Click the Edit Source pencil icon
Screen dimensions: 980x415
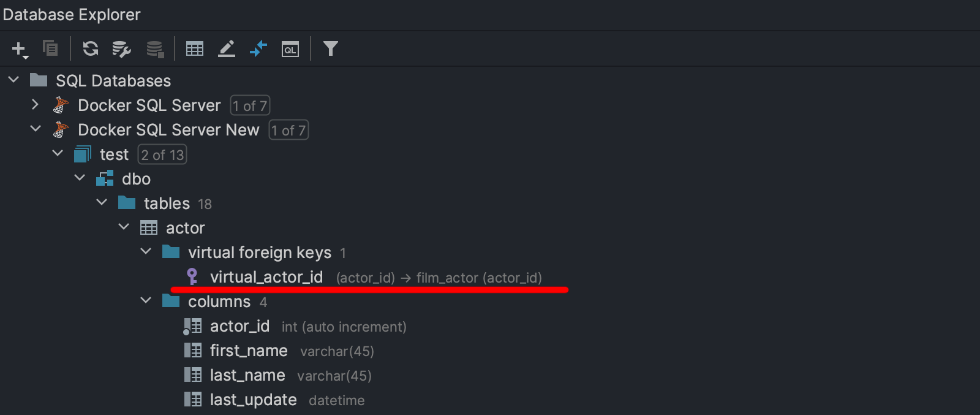click(227, 48)
